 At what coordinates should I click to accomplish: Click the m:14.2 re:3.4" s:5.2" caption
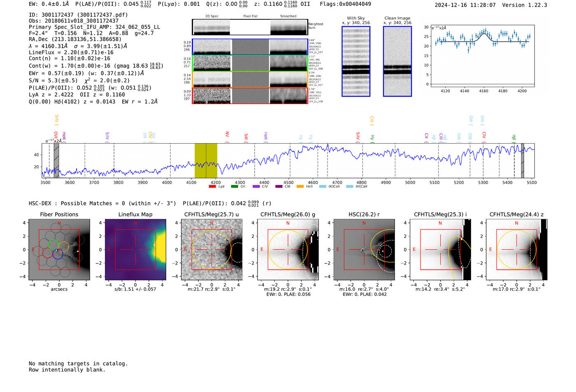tap(440, 290)
